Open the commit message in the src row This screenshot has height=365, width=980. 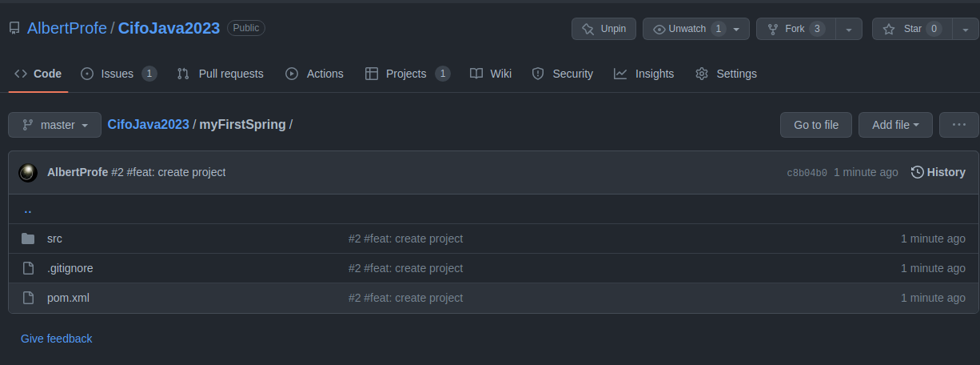405,239
